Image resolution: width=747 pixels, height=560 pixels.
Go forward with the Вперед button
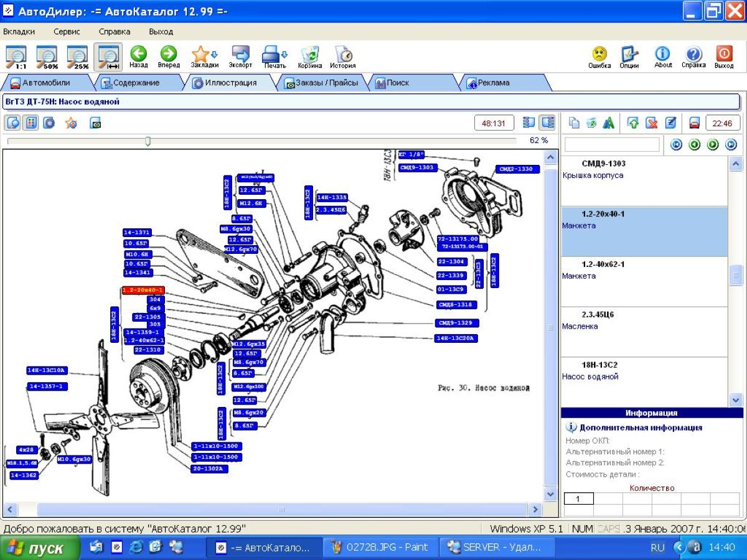click(x=169, y=57)
